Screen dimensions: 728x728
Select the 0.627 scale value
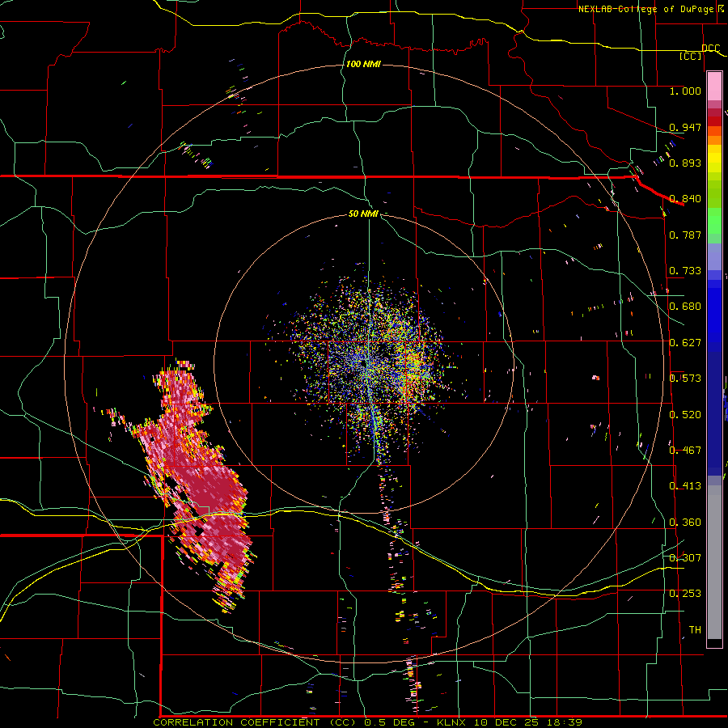(685, 343)
